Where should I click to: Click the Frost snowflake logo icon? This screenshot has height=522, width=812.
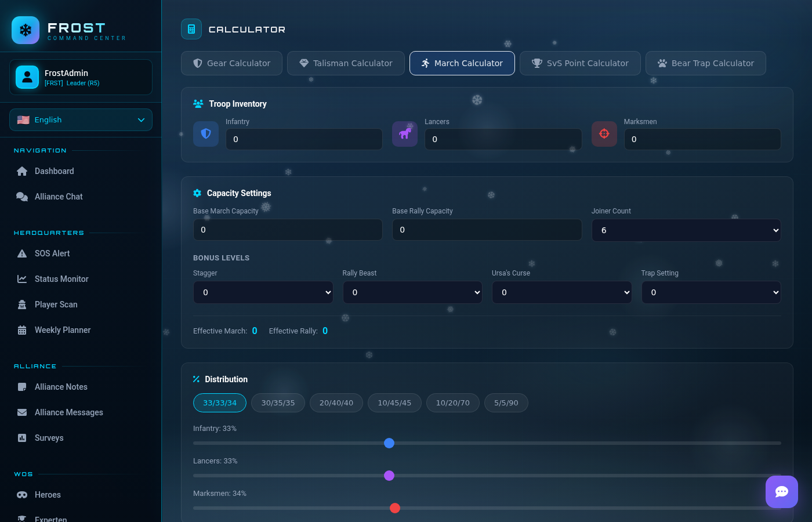[x=26, y=30]
